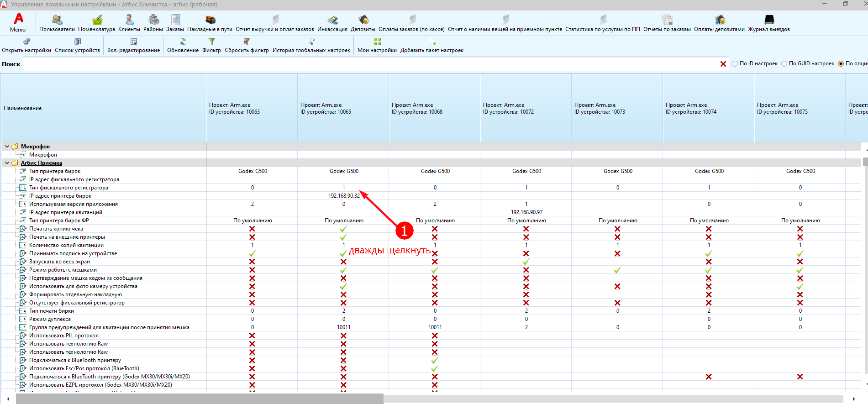Viewport: 868px width, 404px height.
Task: Click Godex G500 cell for device 10063
Action: [x=253, y=171]
